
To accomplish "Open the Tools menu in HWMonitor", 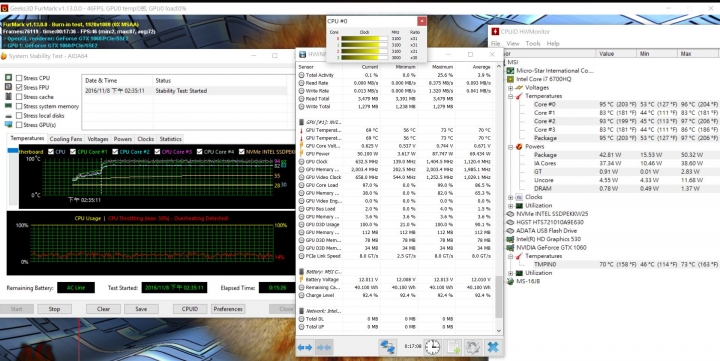I will 533,44.
